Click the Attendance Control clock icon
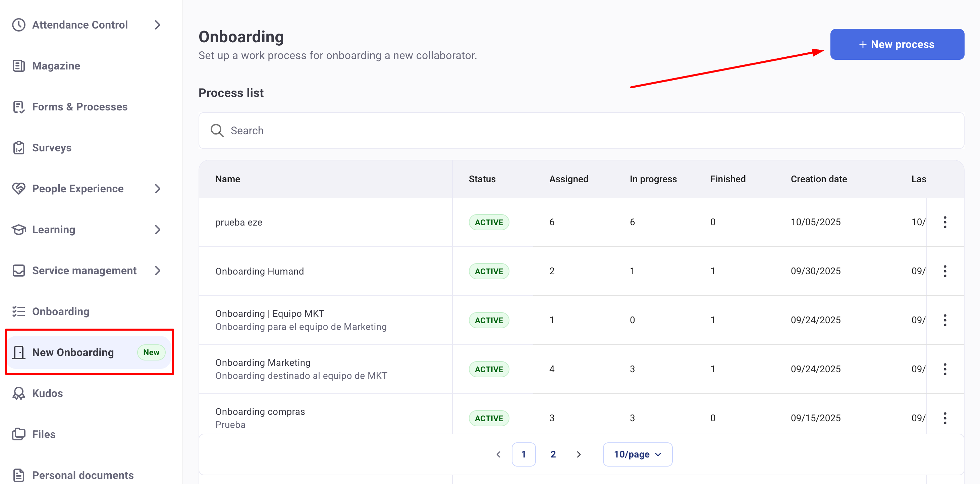The image size is (980, 484). click(x=19, y=25)
